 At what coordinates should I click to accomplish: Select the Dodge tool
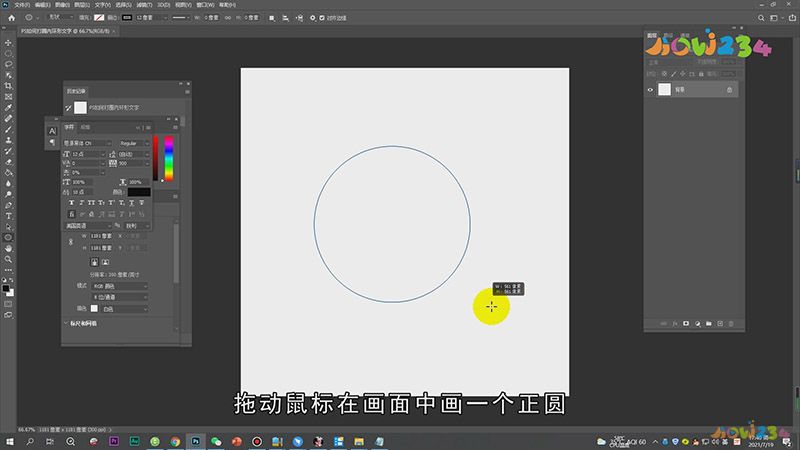pyautogui.click(x=8, y=194)
